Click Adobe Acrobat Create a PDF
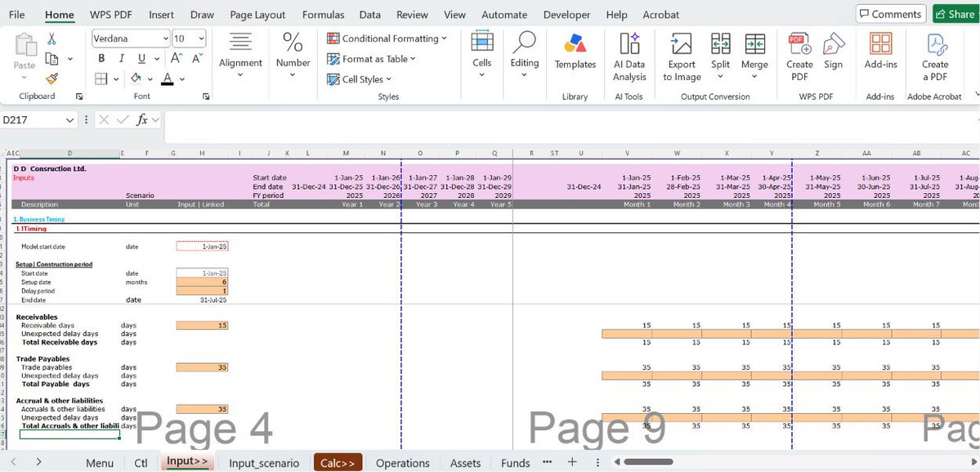This screenshot has width=980, height=472. tap(935, 57)
